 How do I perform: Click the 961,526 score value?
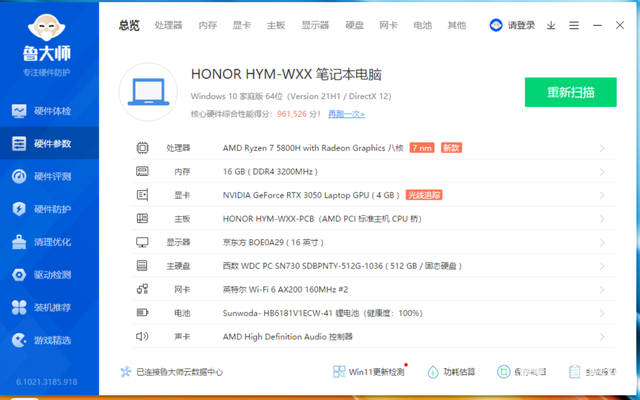click(292, 114)
